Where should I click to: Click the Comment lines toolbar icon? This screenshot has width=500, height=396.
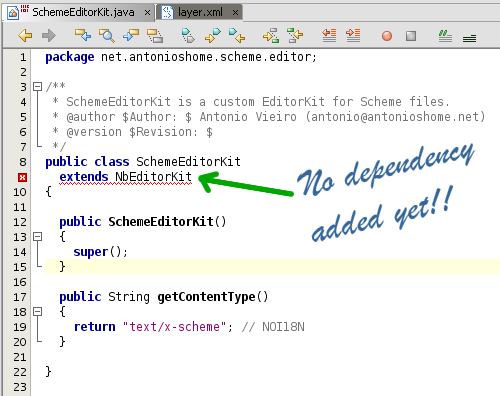[x=445, y=36]
